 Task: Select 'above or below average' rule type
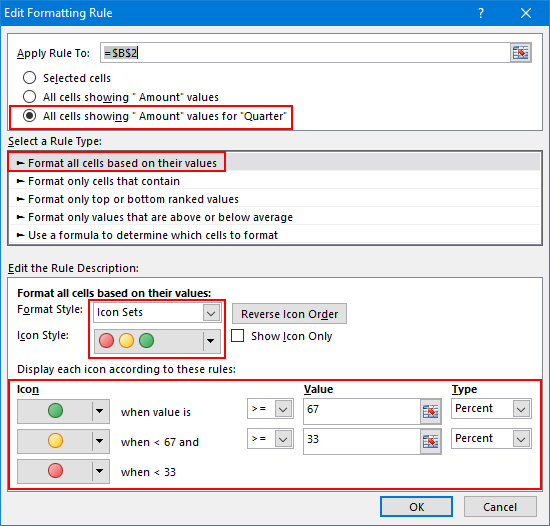tap(275, 217)
